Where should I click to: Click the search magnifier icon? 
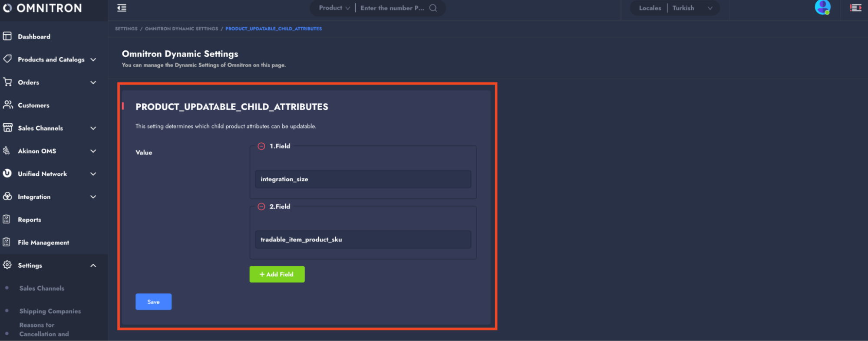[x=433, y=8]
